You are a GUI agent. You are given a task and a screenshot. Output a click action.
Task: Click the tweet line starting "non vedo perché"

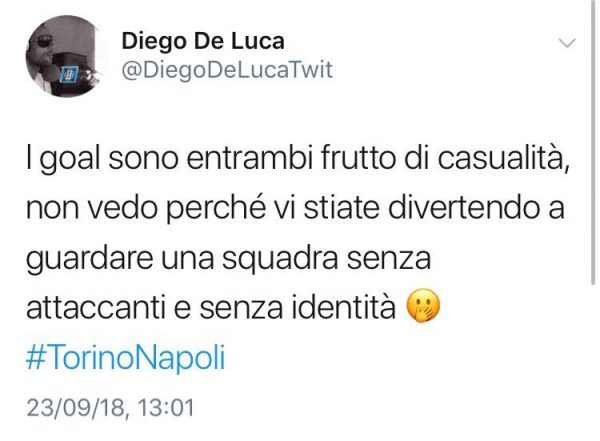point(295,208)
